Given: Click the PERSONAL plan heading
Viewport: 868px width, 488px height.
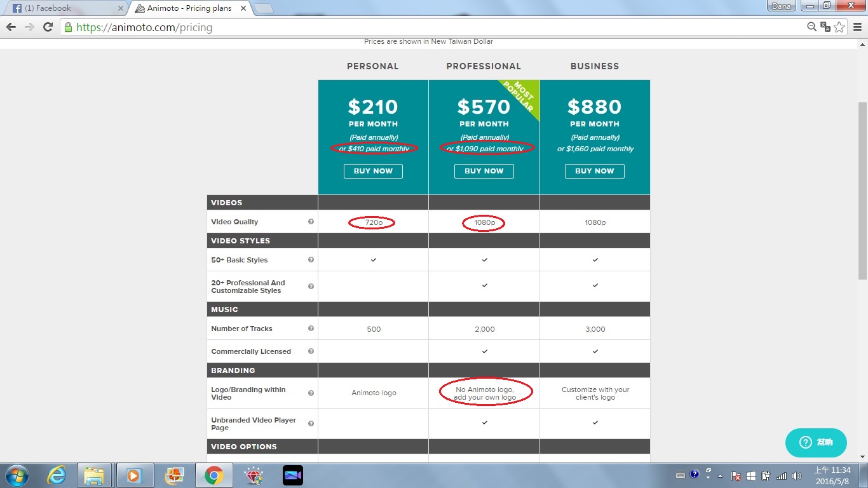Looking at the screenshot, I should coord(373,66).
